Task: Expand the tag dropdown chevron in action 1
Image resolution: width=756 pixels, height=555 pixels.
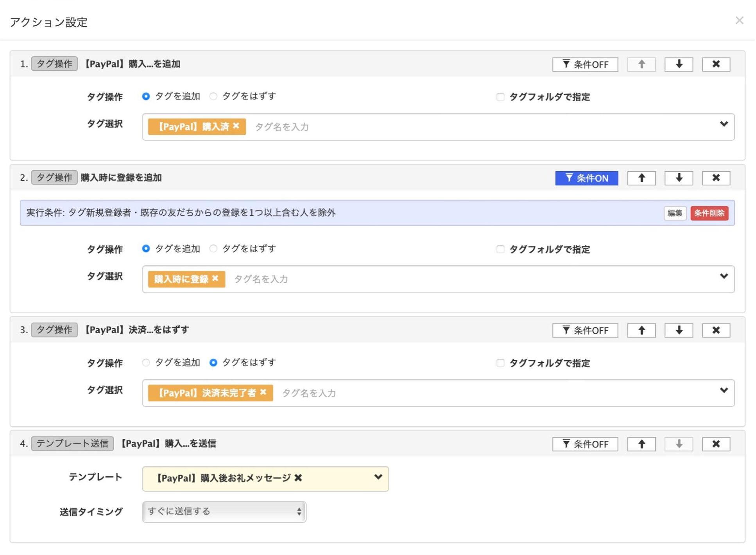Action: (x=724, y=124)
